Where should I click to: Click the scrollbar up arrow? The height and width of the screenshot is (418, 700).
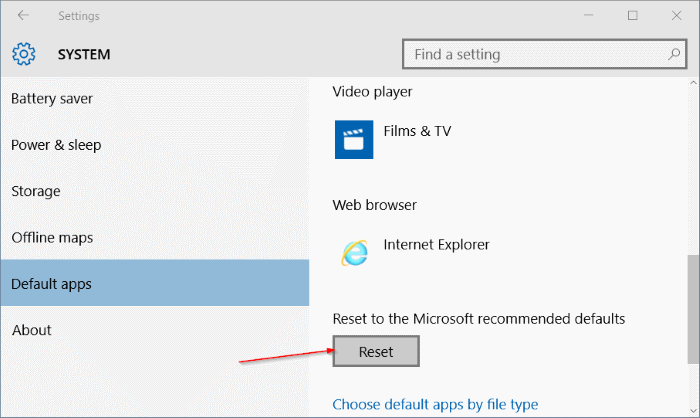point(693,83)
